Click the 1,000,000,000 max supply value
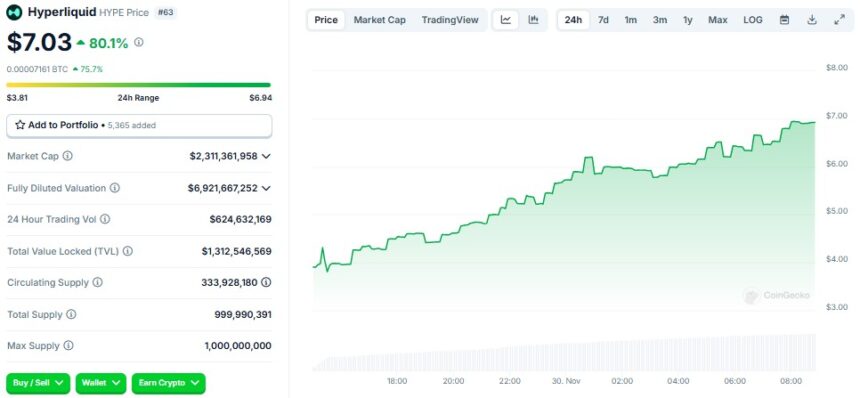 [x=238, y=346]
